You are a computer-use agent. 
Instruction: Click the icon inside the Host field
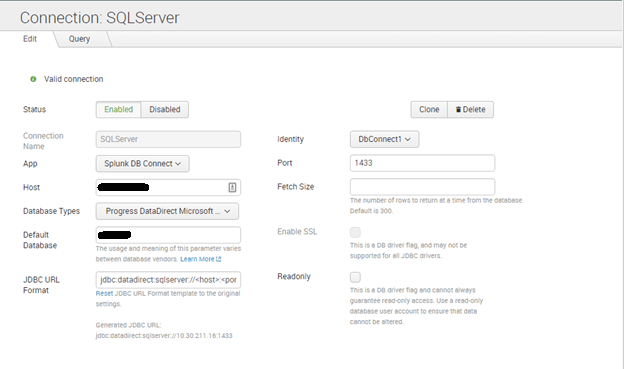pos(232,187)
